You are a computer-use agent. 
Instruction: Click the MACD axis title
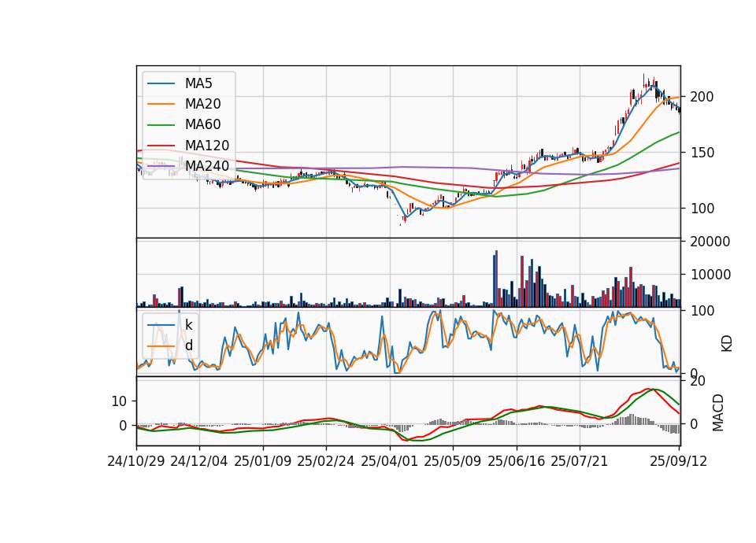718,412
